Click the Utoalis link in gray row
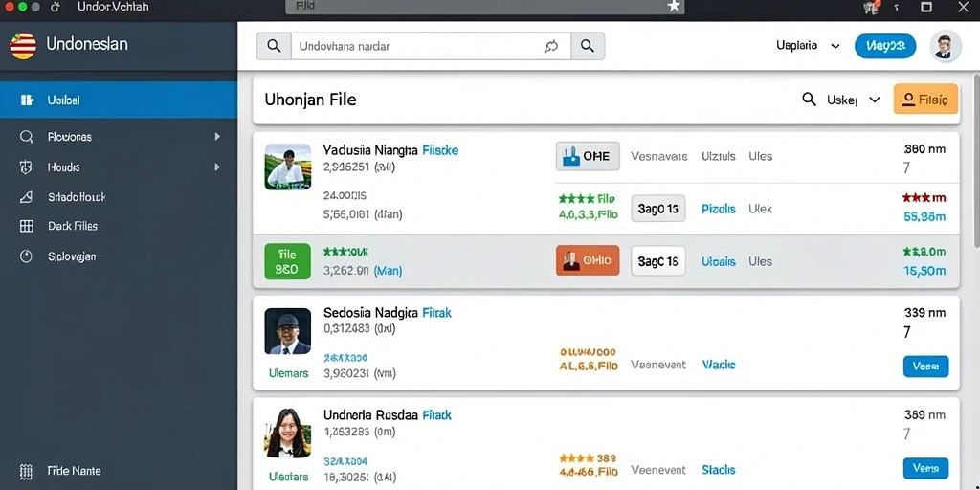The width and height of the screenshot is (980, 490). (718, 261)
